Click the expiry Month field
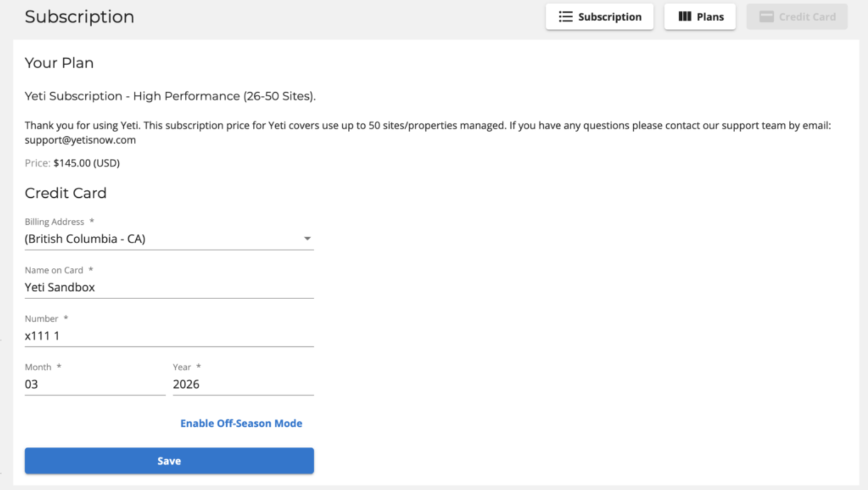The image size is (868, 490). [95, 385]
